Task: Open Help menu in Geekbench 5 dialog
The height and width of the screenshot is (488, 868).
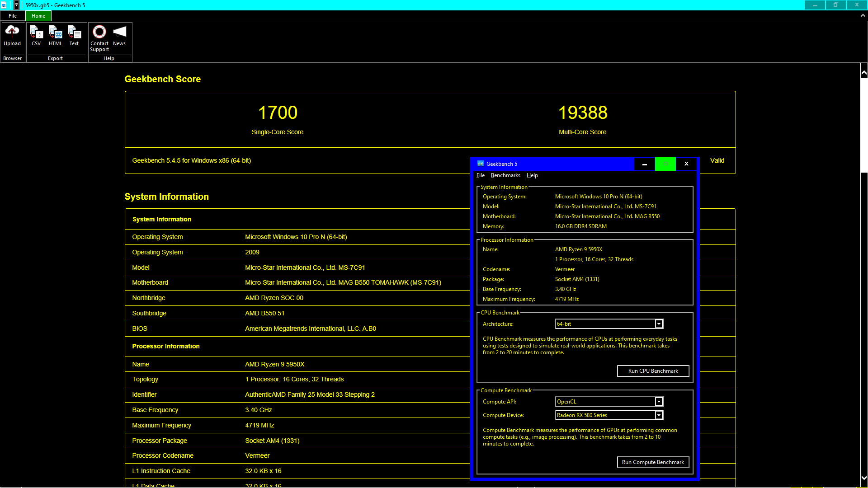Action: coord(532,175)
